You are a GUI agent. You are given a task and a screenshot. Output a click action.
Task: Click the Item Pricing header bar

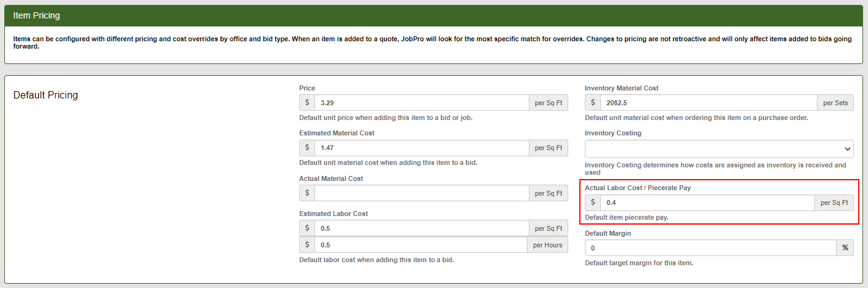(x=433, y=15)
